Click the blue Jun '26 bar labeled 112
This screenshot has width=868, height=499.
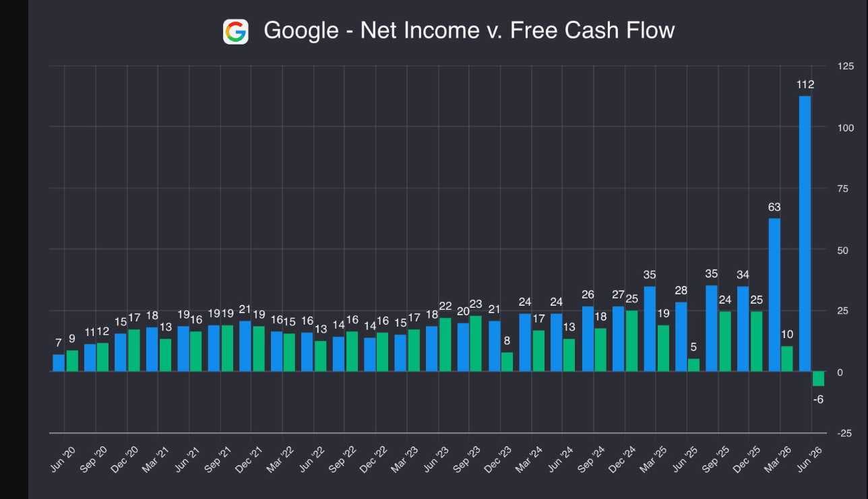[805, 234]
